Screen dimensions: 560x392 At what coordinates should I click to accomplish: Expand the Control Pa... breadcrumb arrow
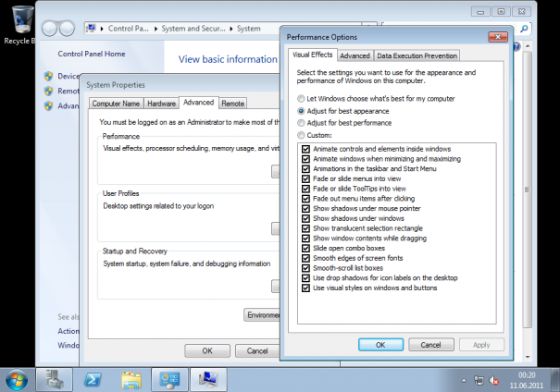(x=156, y=29)
